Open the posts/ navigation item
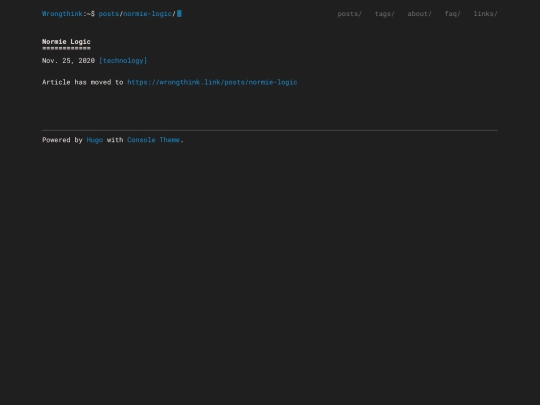540x405 pixels. pos(350,14)
